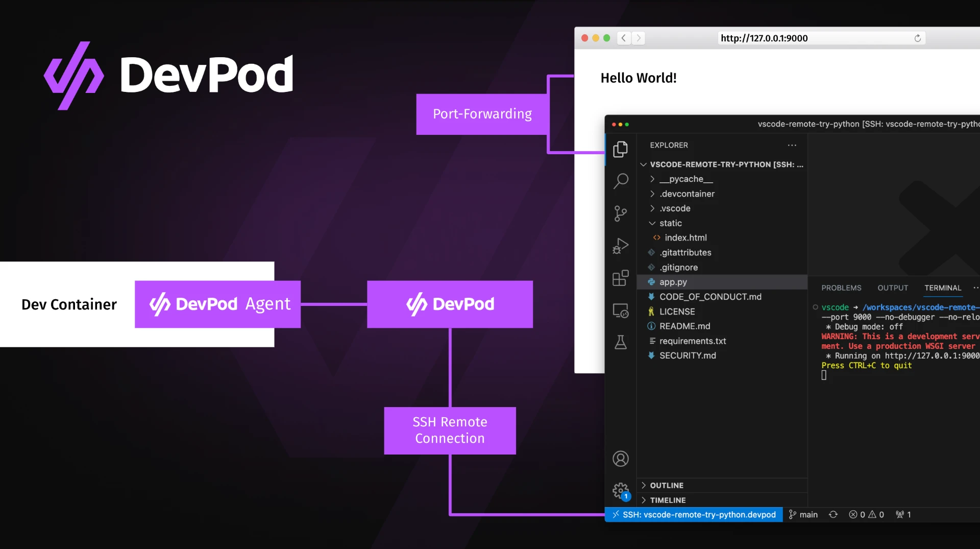Switch to the OUTPUT tab
The width and height of the screenshot is (980, 549).
pos(893,288)
